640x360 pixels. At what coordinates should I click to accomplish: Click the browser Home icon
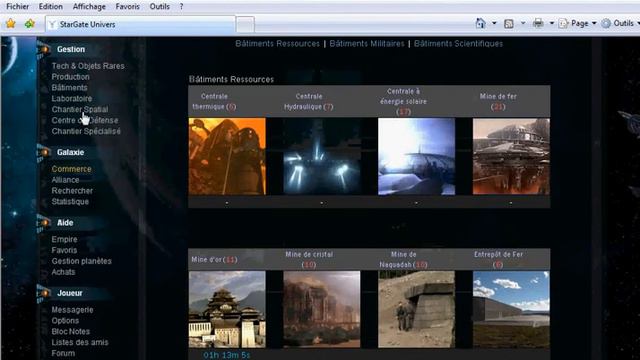tap(481, 24)
